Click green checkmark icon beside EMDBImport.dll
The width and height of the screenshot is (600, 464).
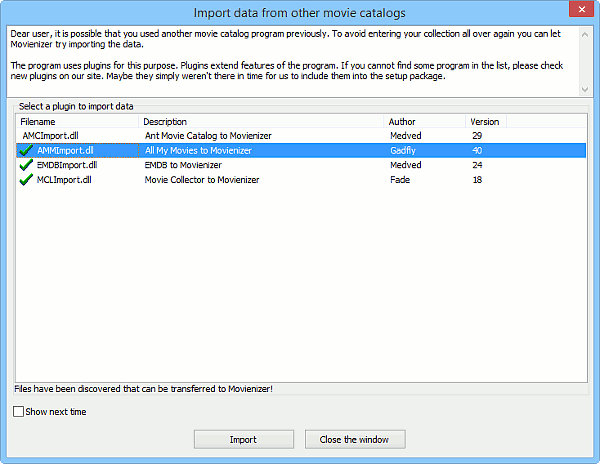click(26, 165)
